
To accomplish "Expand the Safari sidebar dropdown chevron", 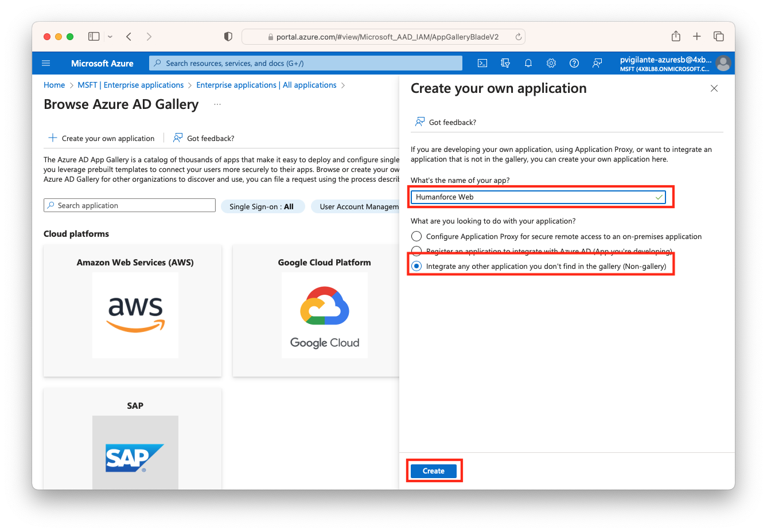I will (x=110, y=37).
